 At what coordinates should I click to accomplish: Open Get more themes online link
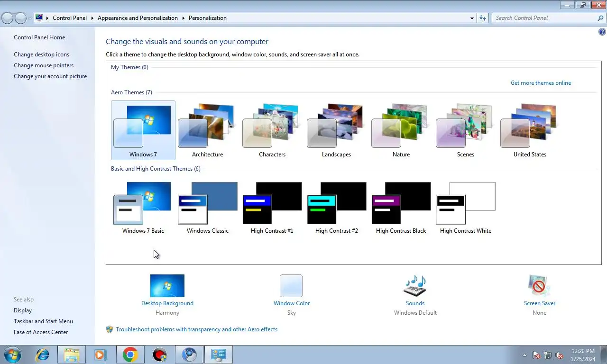coord(541,83)
